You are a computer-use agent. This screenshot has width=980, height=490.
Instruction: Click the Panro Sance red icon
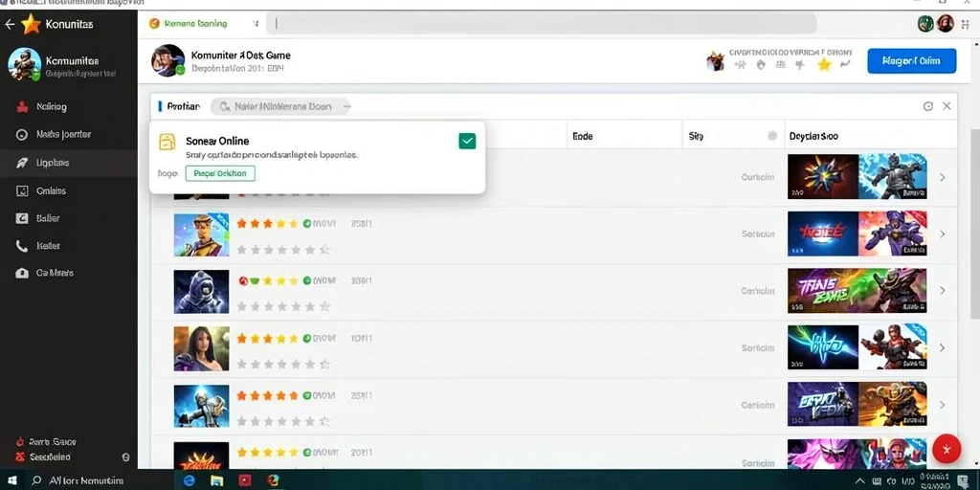tap(19, 442)
